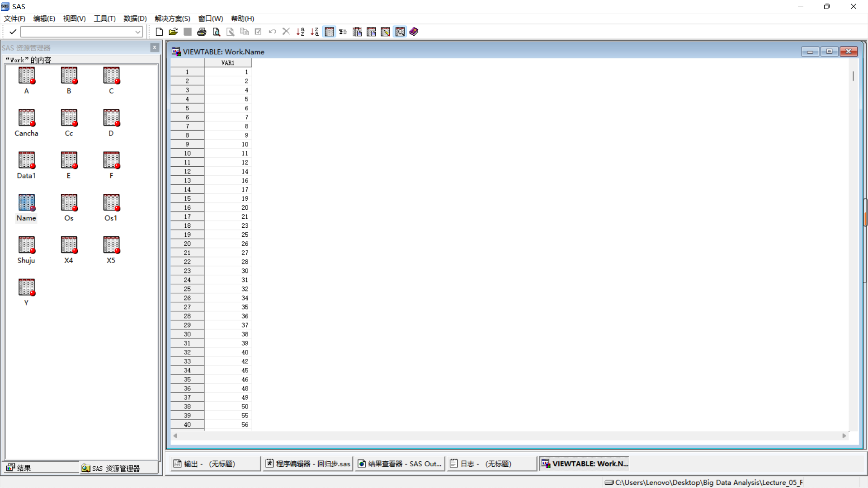Expand the command box dropdown arrow

coord(138,32)
